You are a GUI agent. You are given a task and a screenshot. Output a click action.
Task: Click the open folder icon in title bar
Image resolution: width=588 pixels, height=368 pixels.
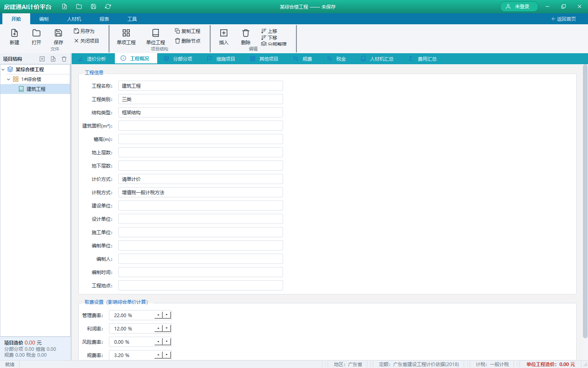[x=79, y=7]
